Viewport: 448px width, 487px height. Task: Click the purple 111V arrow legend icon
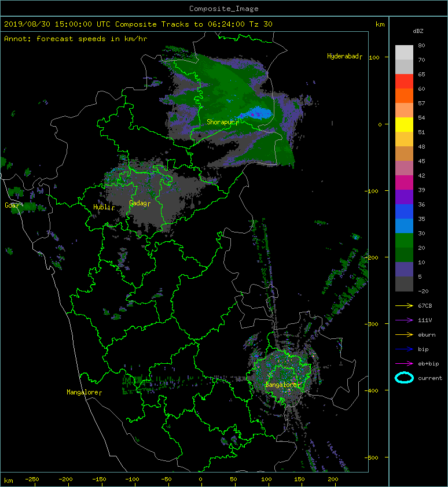click(x=404, y=320)
